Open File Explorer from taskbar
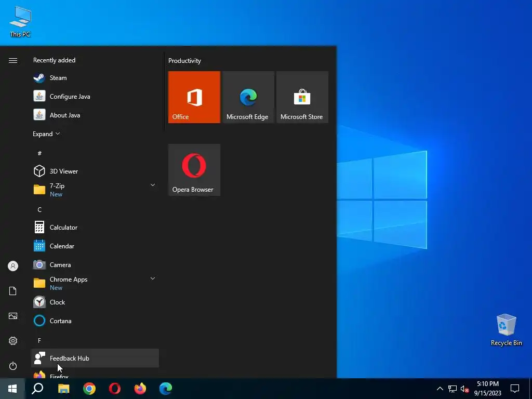The width and height of the screenshot is (532, 399). tap(63, 389)
